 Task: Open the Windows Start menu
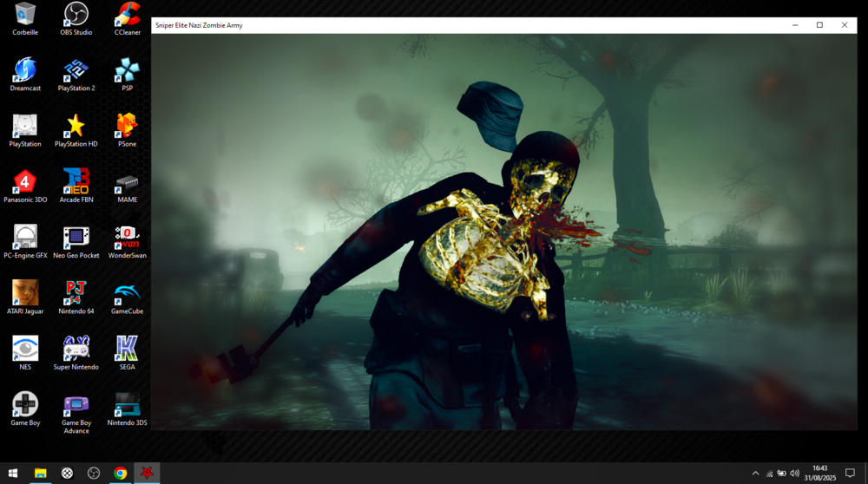[x=13, y=473]
